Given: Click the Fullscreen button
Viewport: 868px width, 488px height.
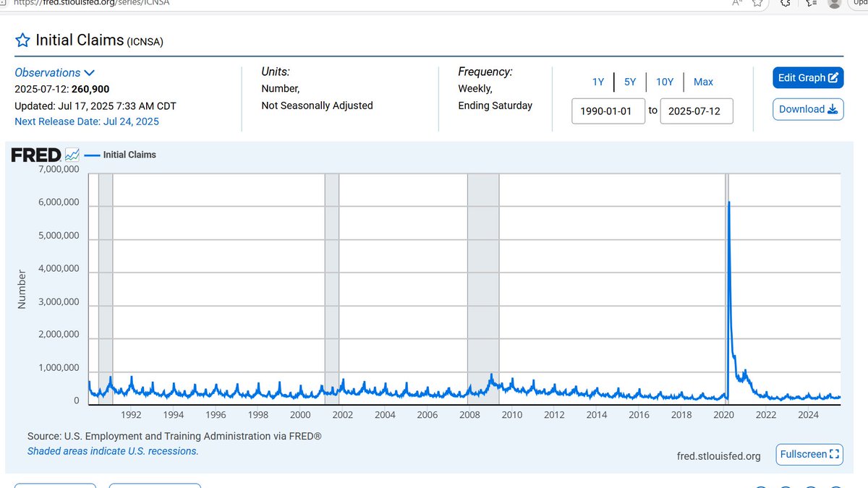Looking at the screenshot, I should tap(809, 454).
